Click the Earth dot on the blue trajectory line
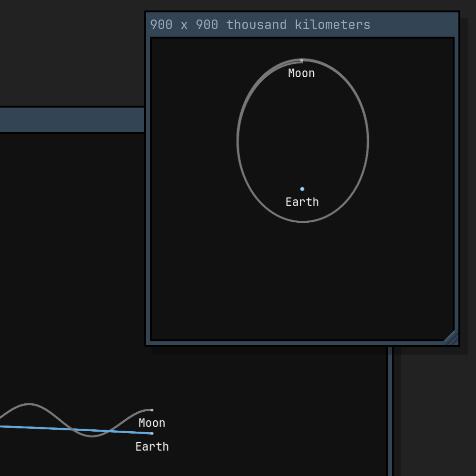Viewport: 476px width, 476px height. pyautogui.click(x=152, y=434)
